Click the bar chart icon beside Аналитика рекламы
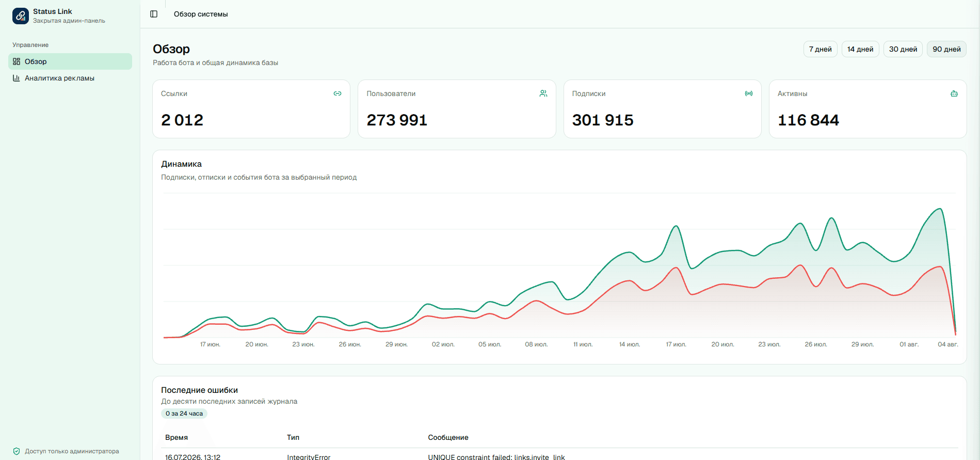Viewport: 980px width, 460px height. [17, 78]
